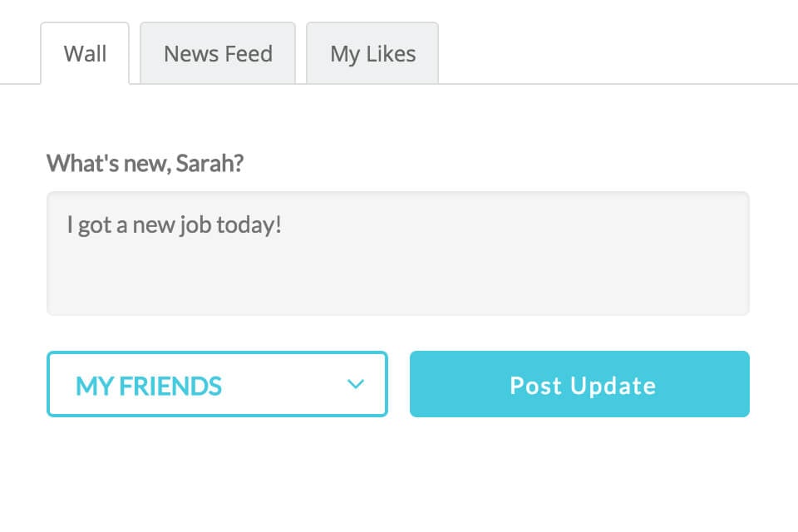Open privacy selector showing MY FRIENDS

217,384
